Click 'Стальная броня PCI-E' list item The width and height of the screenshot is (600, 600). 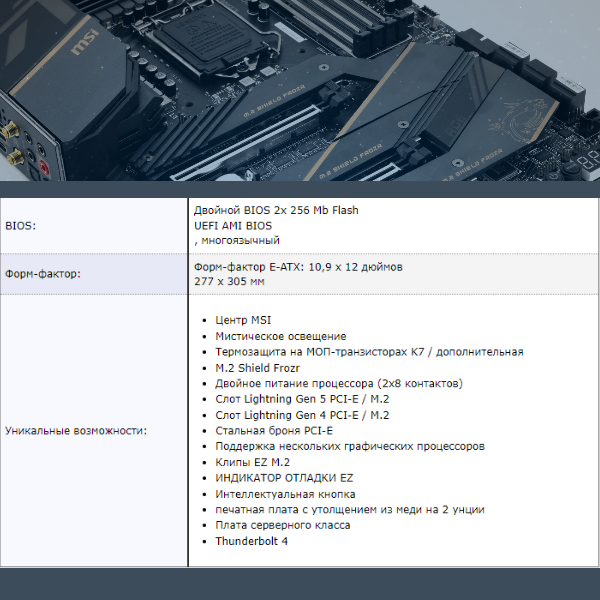coord(274,431)
